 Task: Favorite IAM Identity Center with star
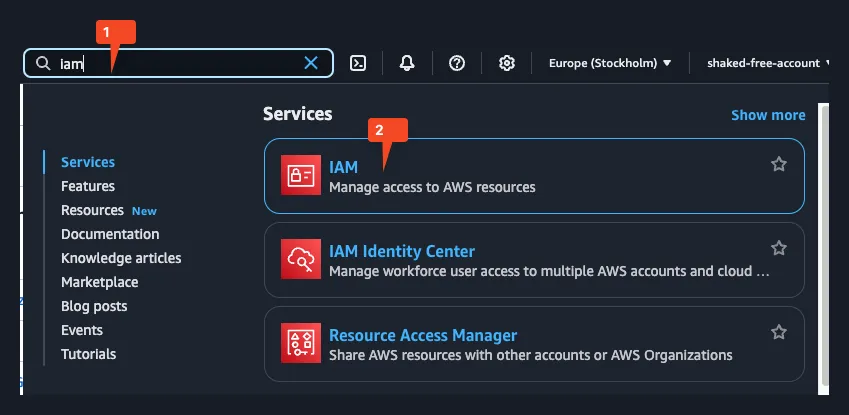click(779, 248)
